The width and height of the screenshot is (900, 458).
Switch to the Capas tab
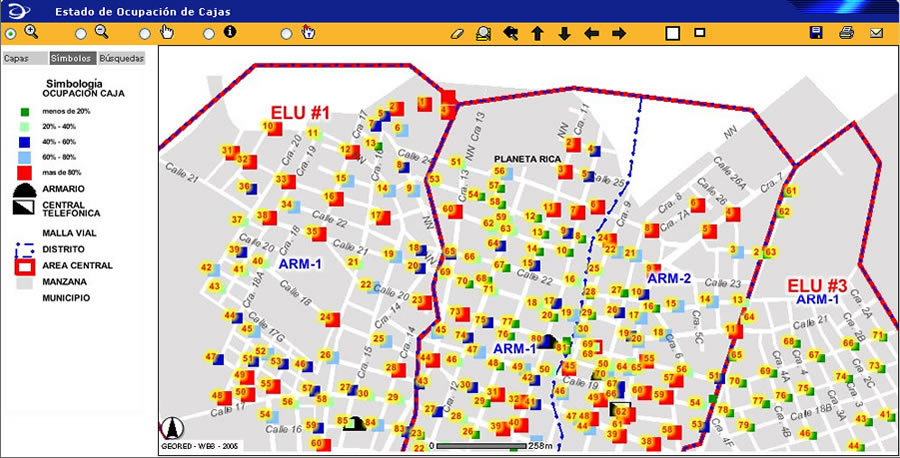pos(25,59)
